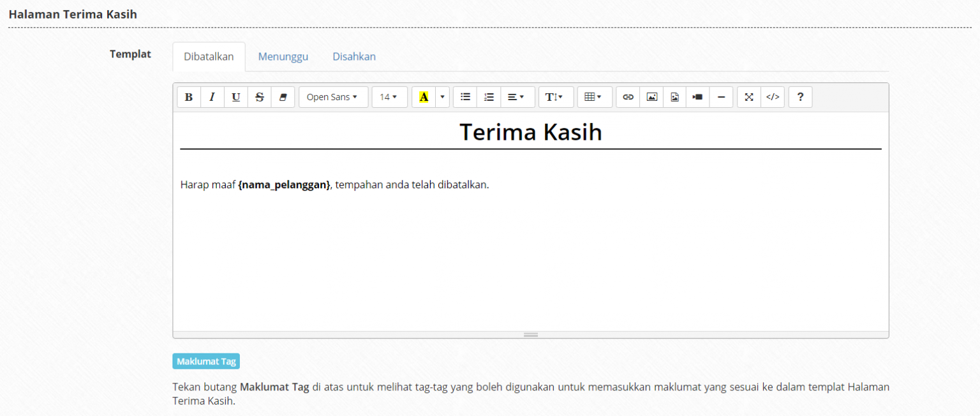Toggle bold formatting in the editor
Viewport: 980px width, 416px height.
(189, 96)
